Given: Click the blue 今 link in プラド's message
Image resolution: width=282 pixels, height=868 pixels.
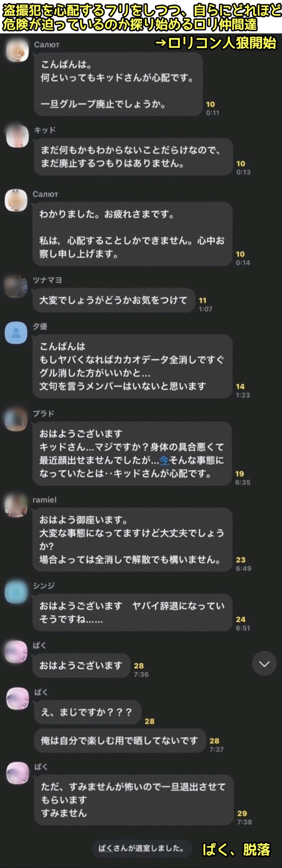Looking at the screenshot, I should 164,460.
